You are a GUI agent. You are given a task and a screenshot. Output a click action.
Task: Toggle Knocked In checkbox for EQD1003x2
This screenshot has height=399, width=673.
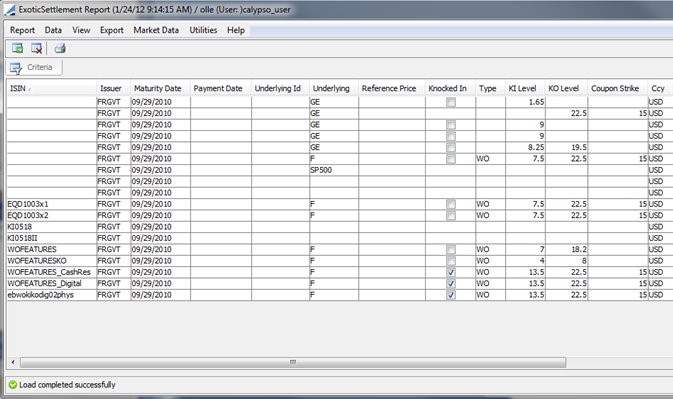tap(451, 215)
